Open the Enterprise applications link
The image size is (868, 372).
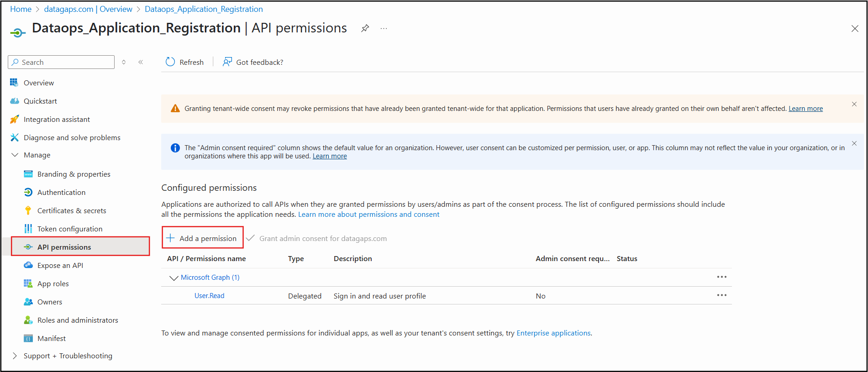tap(553, 333)
